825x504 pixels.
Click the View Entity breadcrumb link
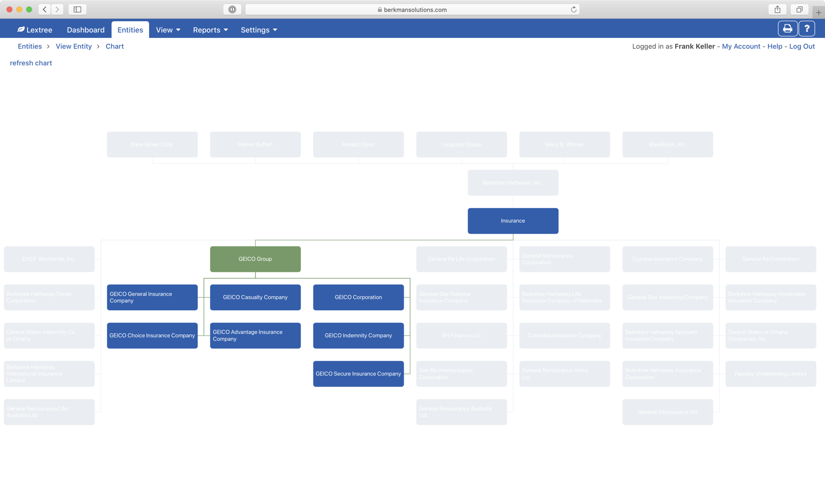point(74,46)
